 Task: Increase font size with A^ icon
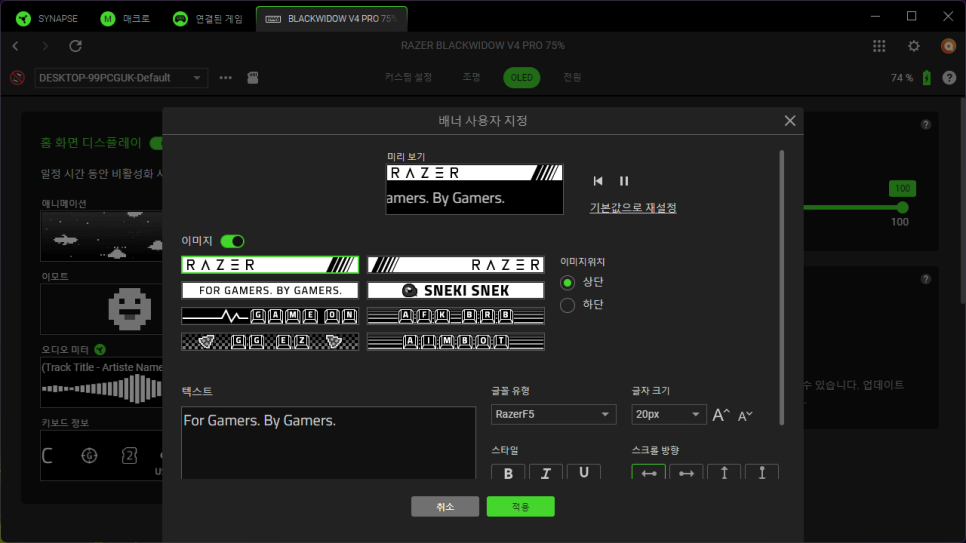pos(721,415)
